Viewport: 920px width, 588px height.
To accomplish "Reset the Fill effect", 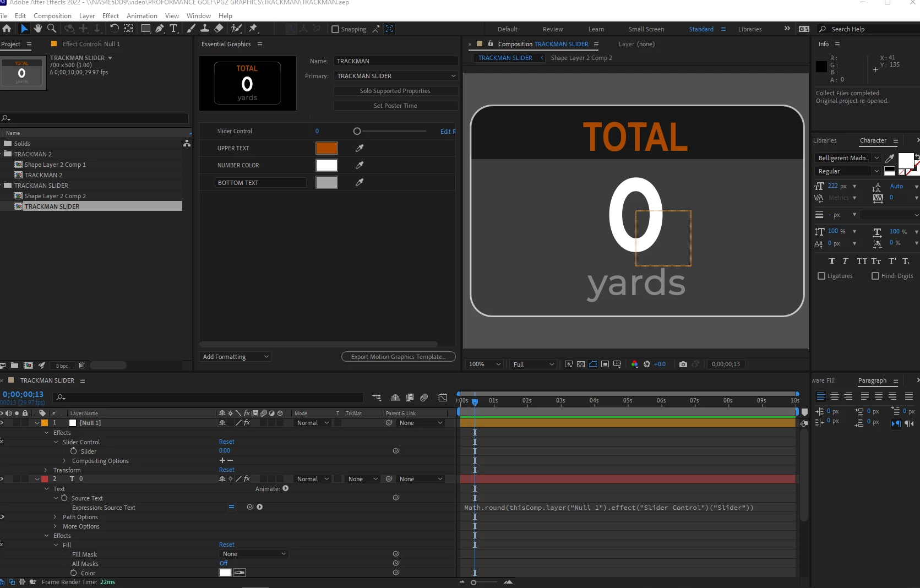I will click(227, 545).
